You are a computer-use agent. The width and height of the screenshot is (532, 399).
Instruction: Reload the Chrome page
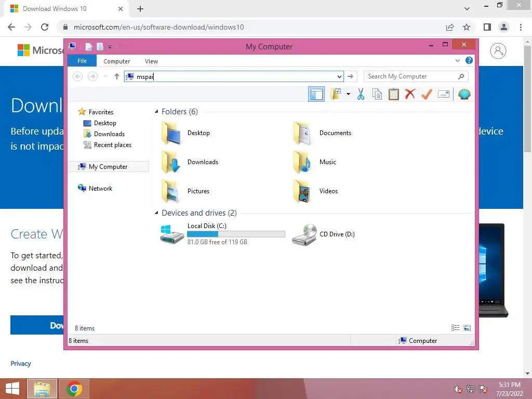[45, 27]
